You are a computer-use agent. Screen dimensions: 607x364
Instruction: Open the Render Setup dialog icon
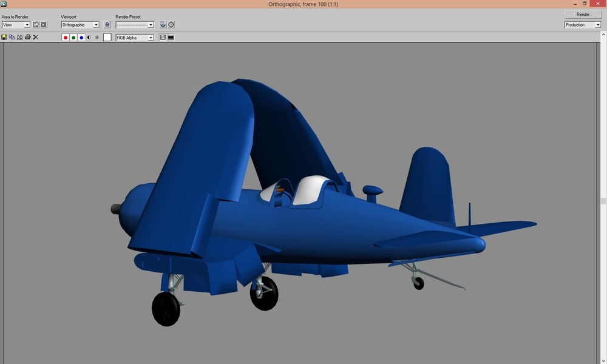click(163, 24)
